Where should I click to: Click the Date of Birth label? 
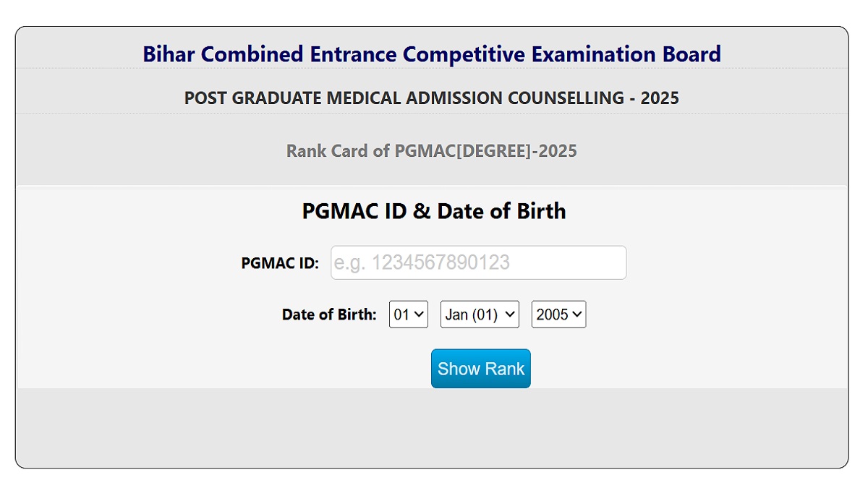tap(328, 314)
